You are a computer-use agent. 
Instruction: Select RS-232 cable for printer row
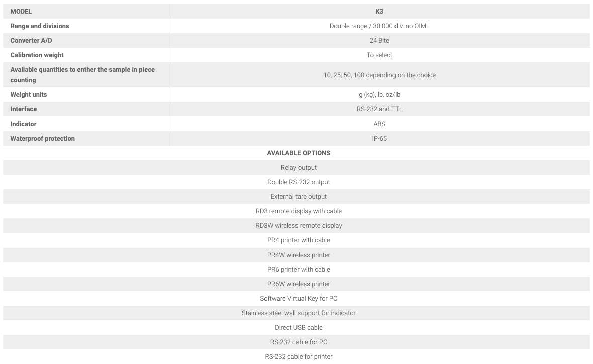299,356
